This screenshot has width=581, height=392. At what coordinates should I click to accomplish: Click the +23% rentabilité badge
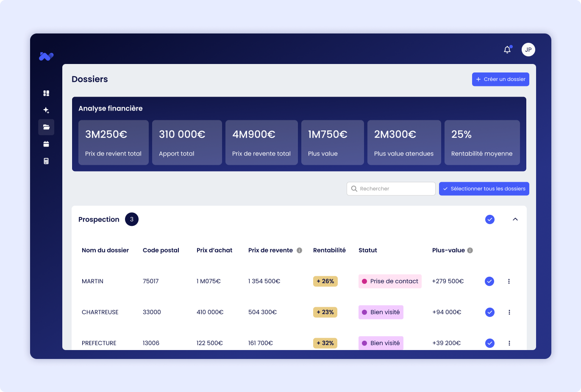coord(325,312)
